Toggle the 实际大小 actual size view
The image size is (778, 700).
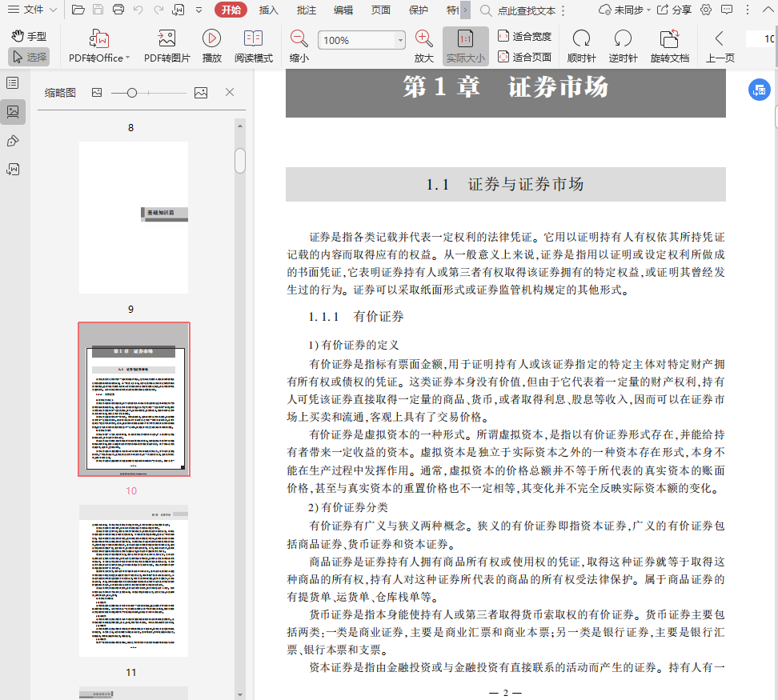tap(465, 46)
